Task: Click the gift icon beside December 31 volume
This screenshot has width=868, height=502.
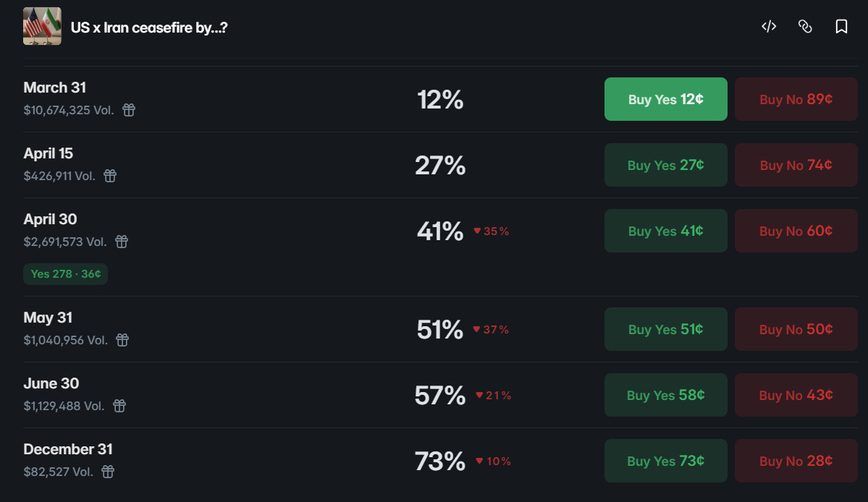Action: (x=108, y=472)
